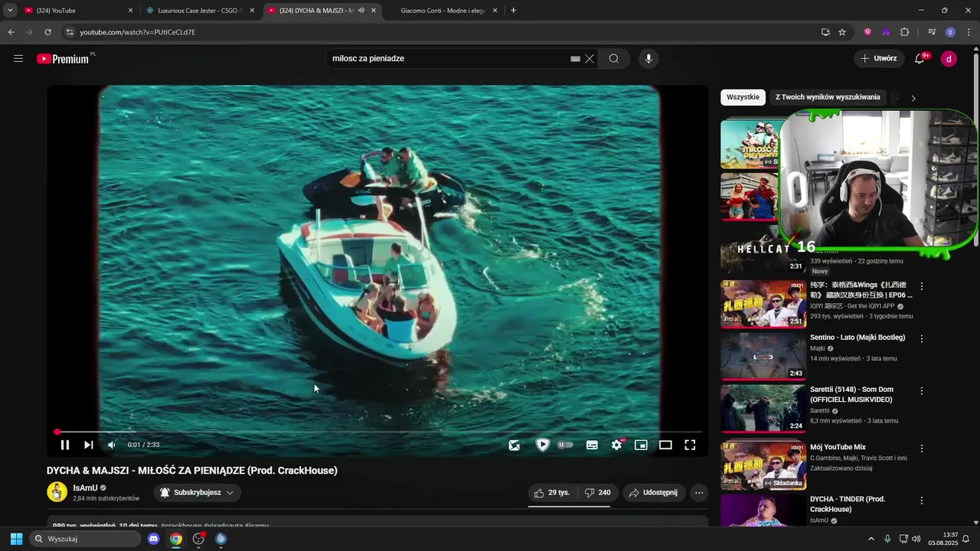980x551 pixels.
Task: Switch to theater mode view
Action: pyautogui.click(x=665, y=445)
